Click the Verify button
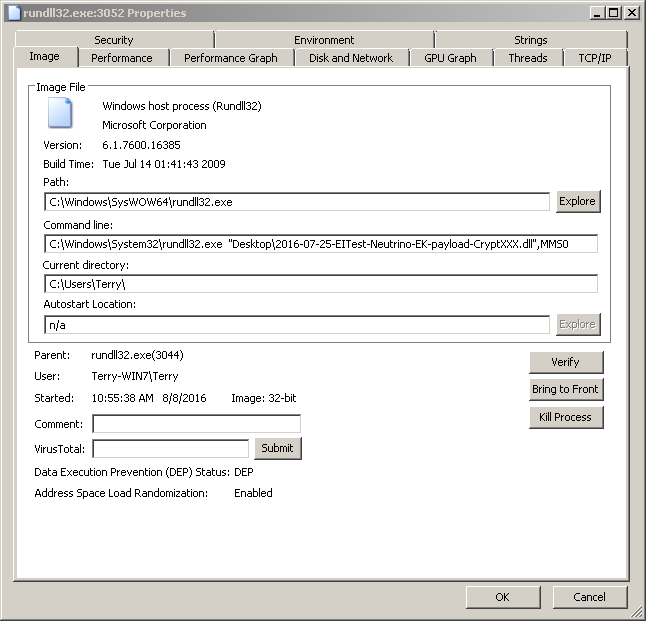The image size is (646, 621). pos(566,362)
